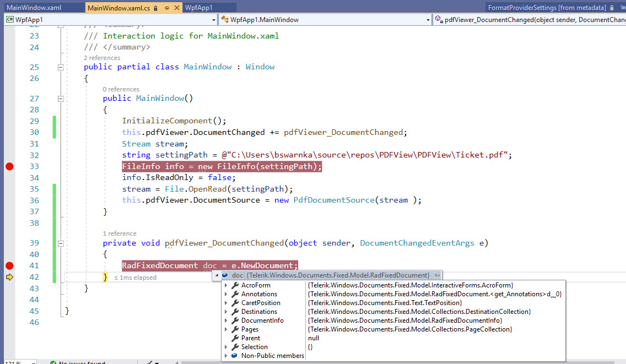The width and height of the screenshot is (626, 364).
Task: Expand the Destinations property
Action: (226, 312)
